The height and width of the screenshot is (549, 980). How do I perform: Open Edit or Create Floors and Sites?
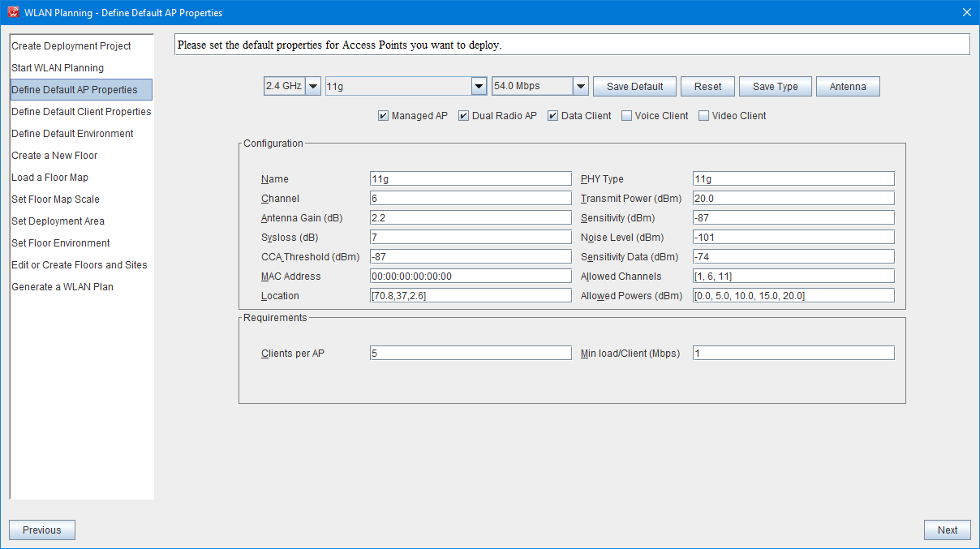pyautogui.click(x=81, y=265)
